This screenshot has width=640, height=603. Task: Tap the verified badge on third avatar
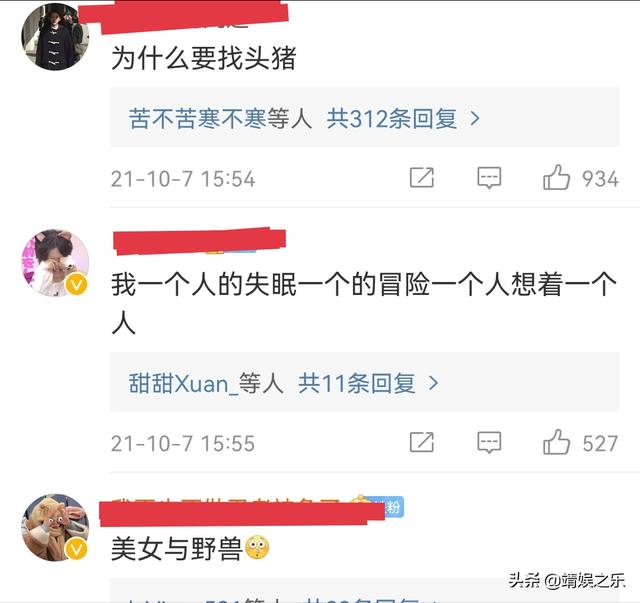76,549
